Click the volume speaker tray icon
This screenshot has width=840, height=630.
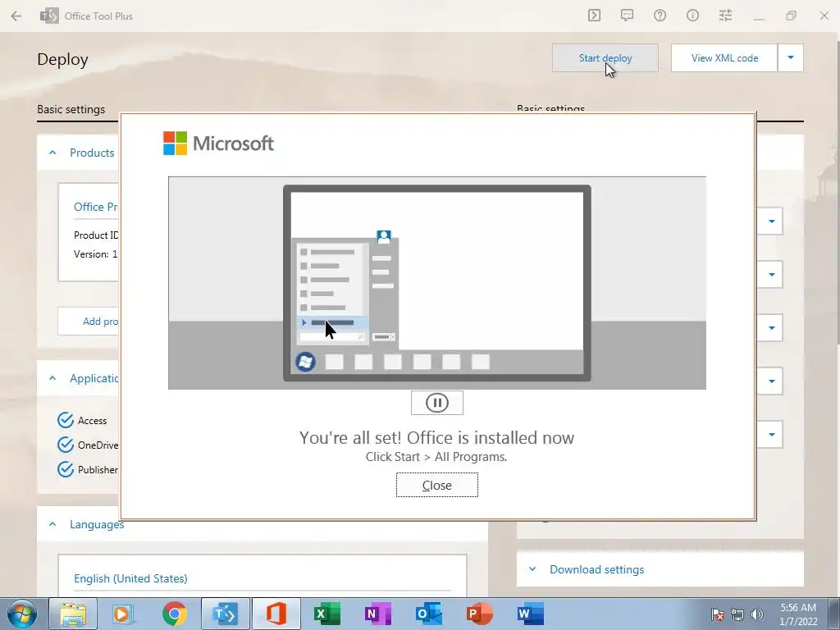tap(757, 614)
